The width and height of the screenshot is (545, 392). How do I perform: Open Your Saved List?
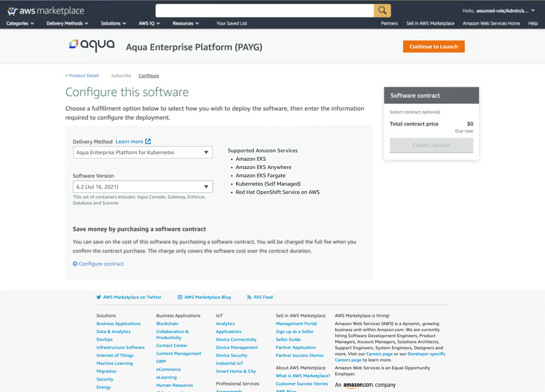pyautogui.click(x=232, y=23)
